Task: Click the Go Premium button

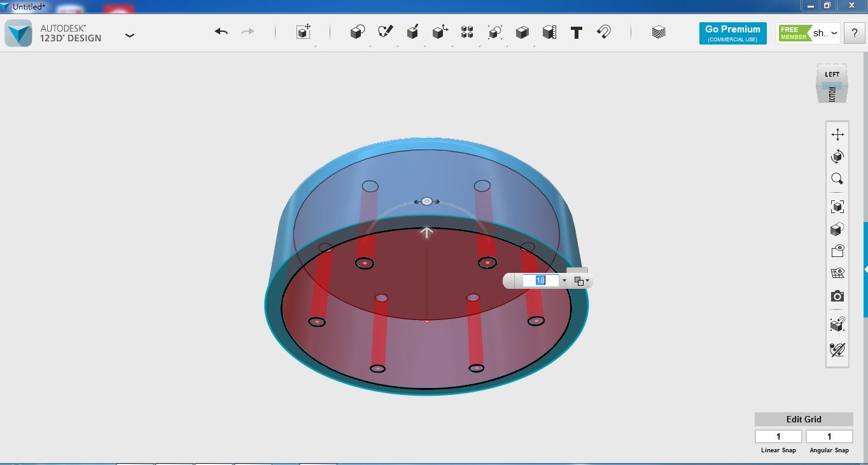Action: (732, 33)
